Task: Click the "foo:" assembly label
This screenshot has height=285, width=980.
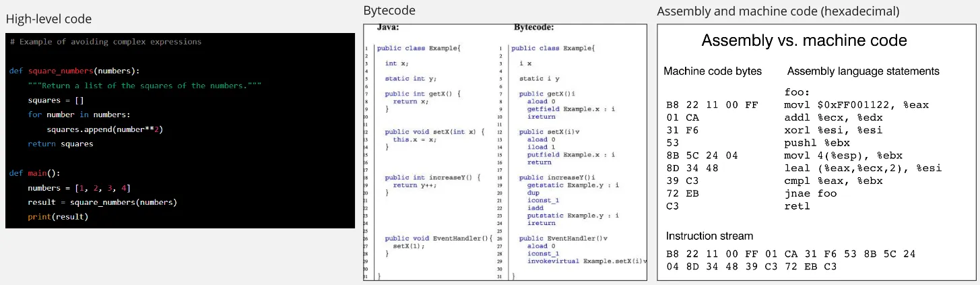Action: tap(797, 91)
